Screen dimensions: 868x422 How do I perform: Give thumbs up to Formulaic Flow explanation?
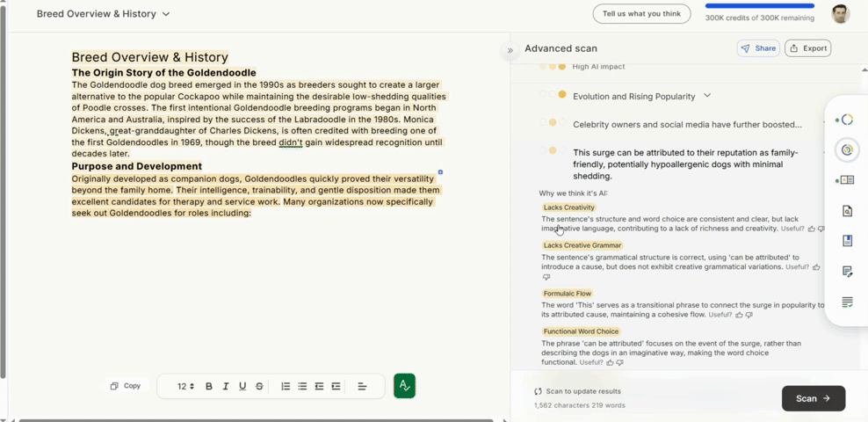pos(739,315)
